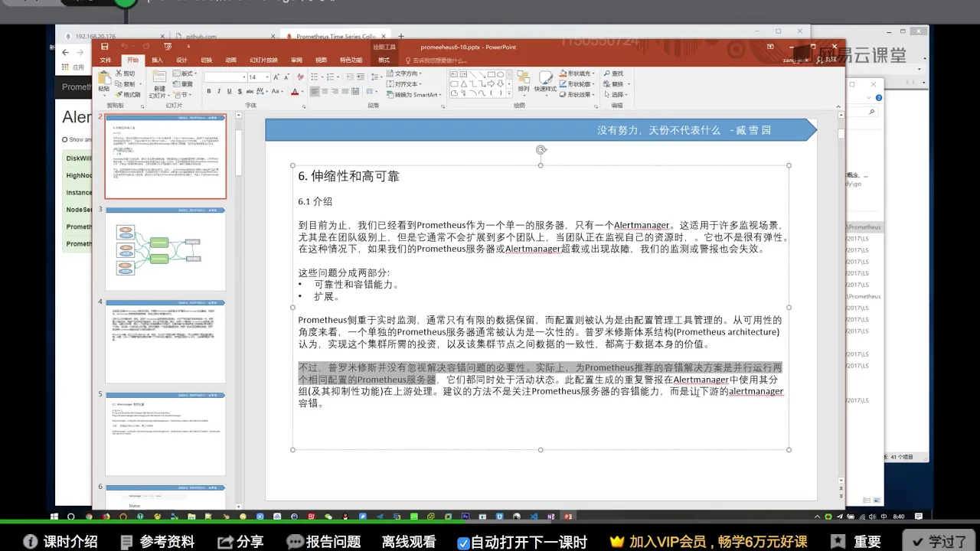Click the decrease font size icon
The width and height of the screenshot is (980, 551).
tap(286, 77)
